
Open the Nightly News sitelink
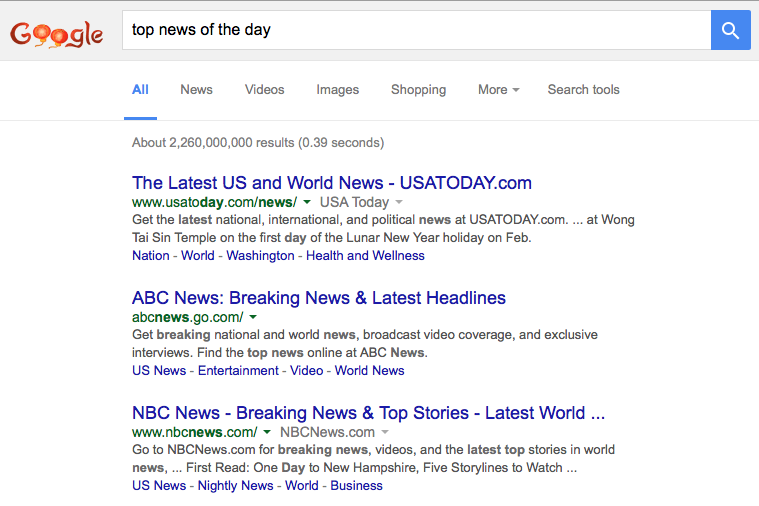coord(236,485)
